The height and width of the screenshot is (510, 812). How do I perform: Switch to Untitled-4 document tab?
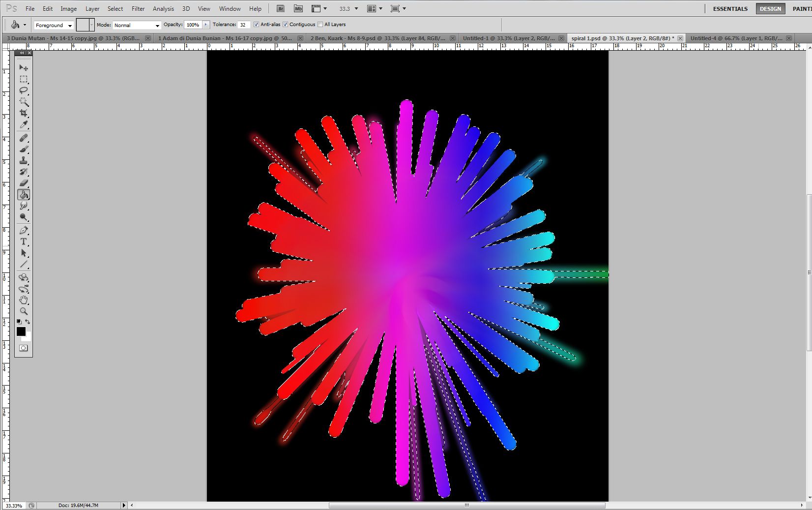(x=741, y=38)
